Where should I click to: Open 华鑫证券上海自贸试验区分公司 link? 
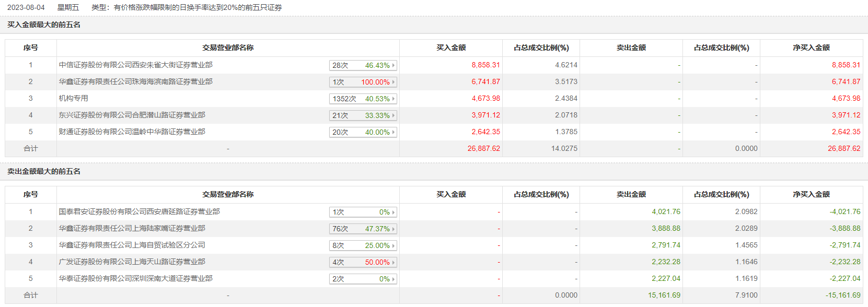click(132, 245)
